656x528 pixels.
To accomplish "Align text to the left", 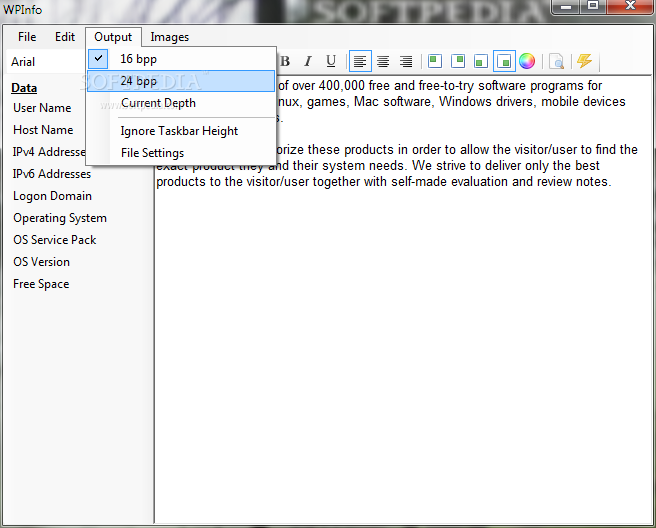I will [360, 61].
